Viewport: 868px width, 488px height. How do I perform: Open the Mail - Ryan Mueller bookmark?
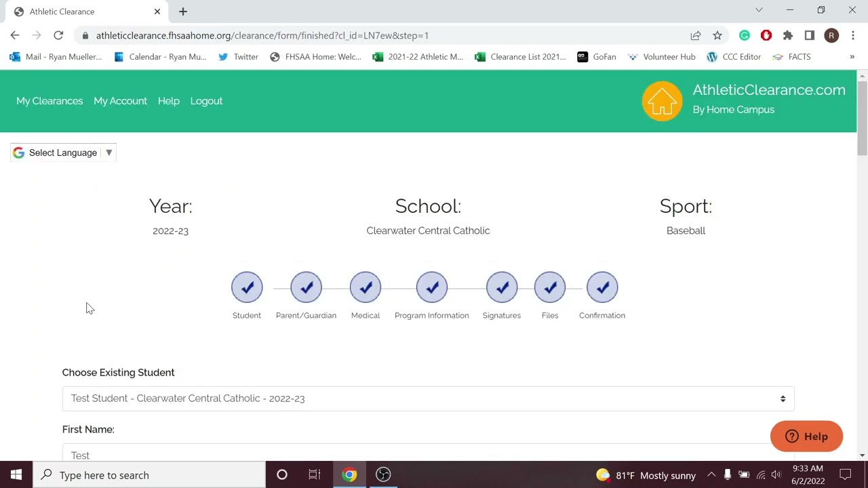pyautogui.click(x=56, y=57)
